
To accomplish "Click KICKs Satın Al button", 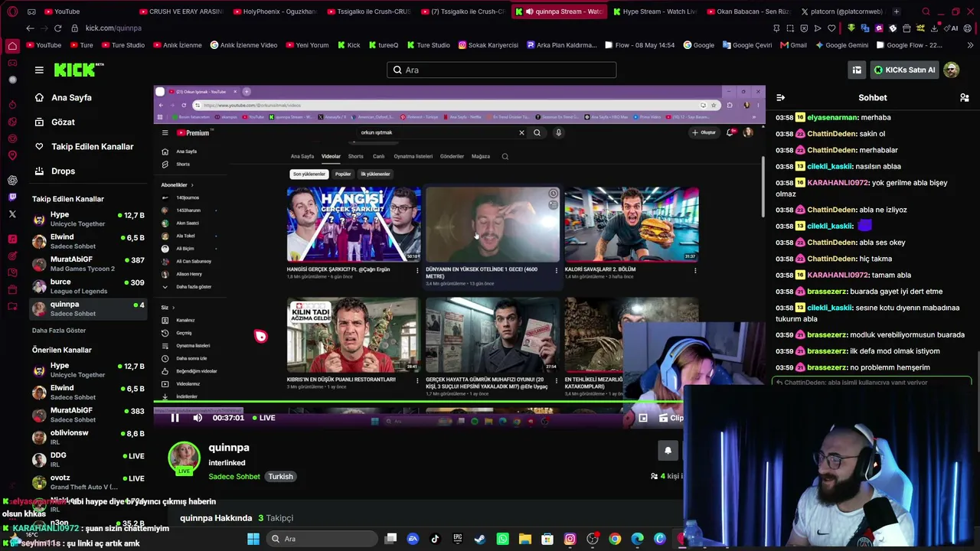I will click(x=904, y=70).
